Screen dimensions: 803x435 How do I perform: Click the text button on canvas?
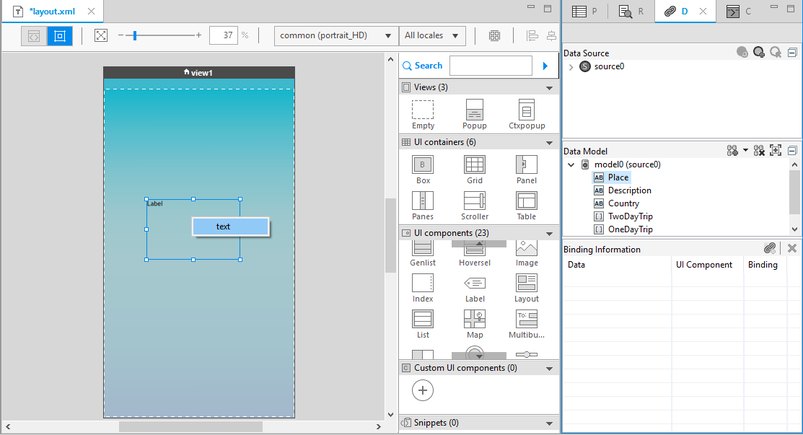(x=230, y=226)
